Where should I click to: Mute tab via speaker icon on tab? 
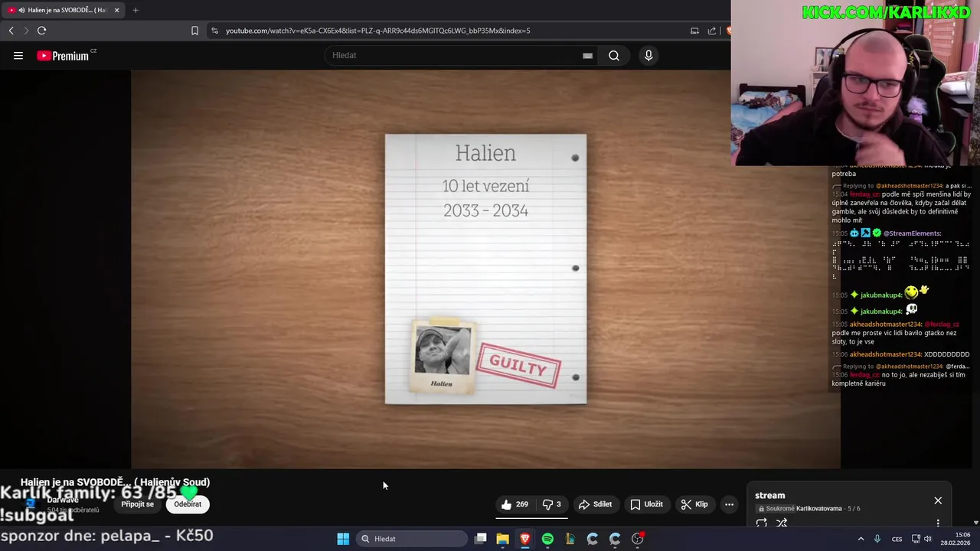tap(21, 10)
